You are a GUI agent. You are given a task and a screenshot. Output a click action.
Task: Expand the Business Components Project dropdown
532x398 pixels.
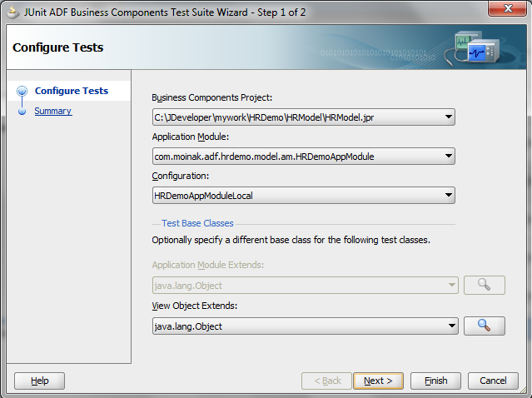tap(449, 117)
